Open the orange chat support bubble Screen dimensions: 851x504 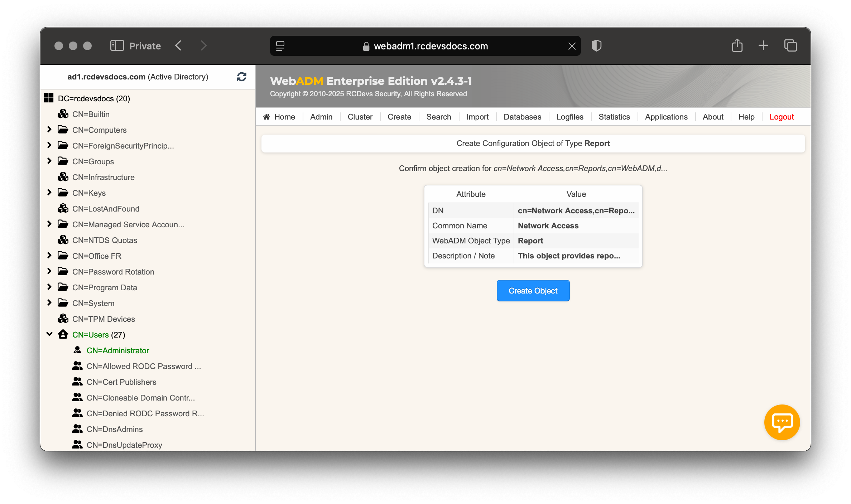[782, 422]
